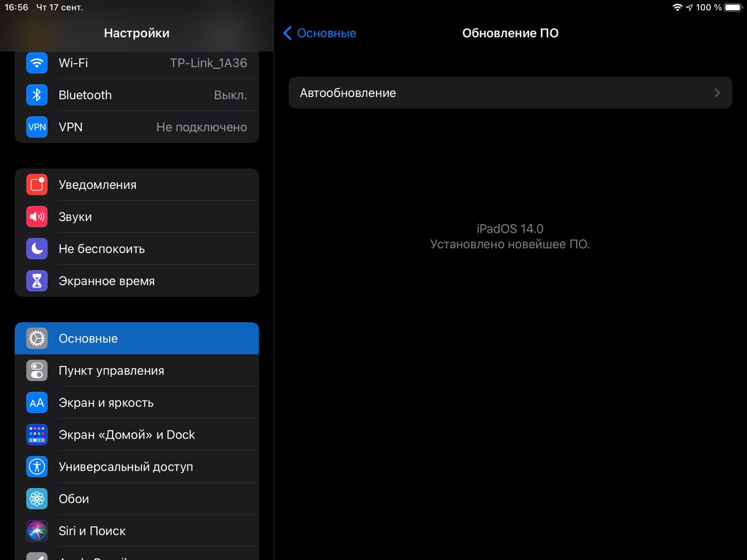Open Экран «Домой» и Dock settings
747x560 pixels.
pyautogui.click(x=137, y=435)
